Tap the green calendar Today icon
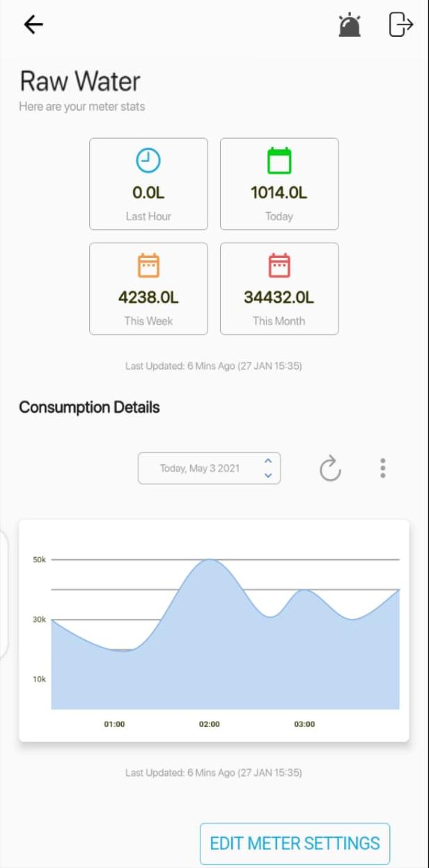The image size is (429, 868). pyautogui.click(x=279, y=160)
